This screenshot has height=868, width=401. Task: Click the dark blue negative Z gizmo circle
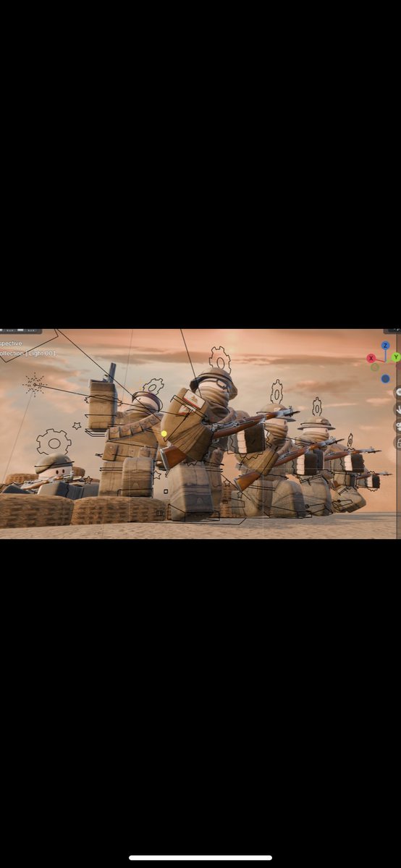tap(385, 378)
